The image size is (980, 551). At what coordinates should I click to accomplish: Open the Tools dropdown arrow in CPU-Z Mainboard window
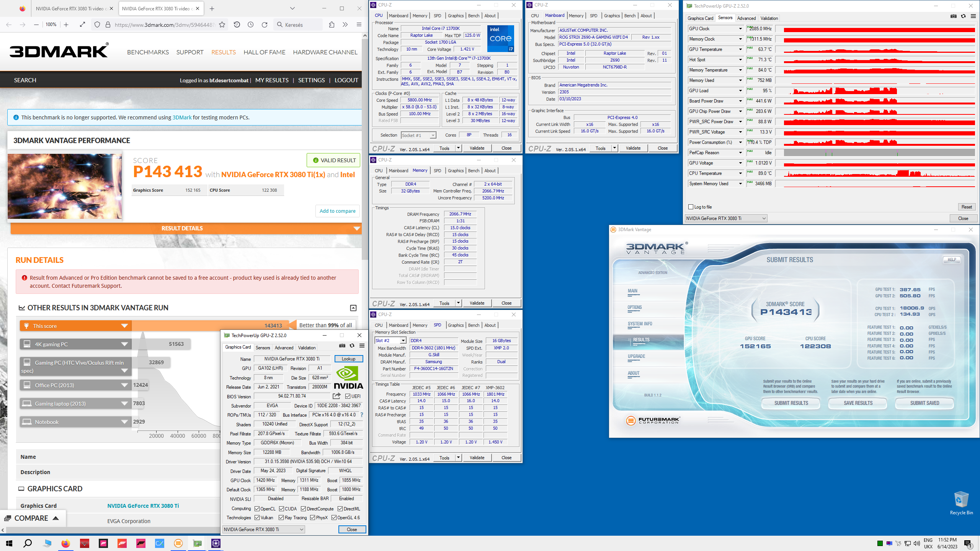click(x=614, y=148)
